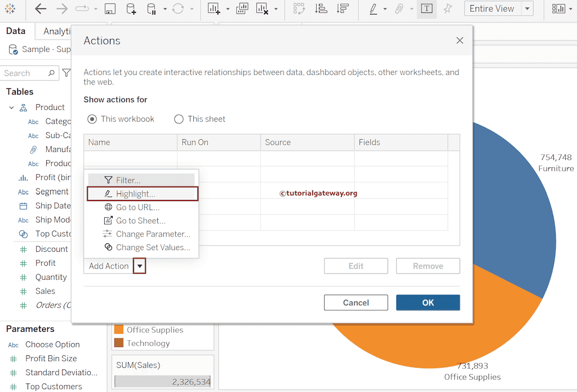Click the New Worksheet toolbar icon
577x392 pixels.
[x=213, y=9]
